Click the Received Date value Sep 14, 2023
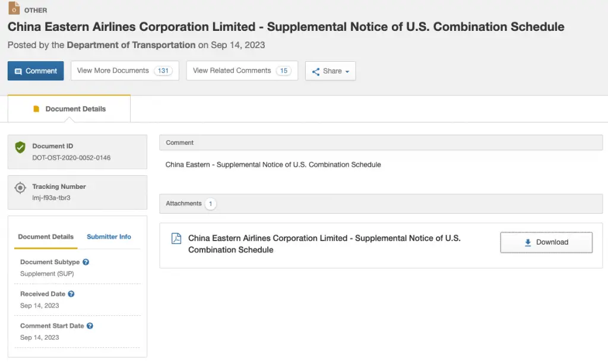608x364 pixels. pos(40,305)
